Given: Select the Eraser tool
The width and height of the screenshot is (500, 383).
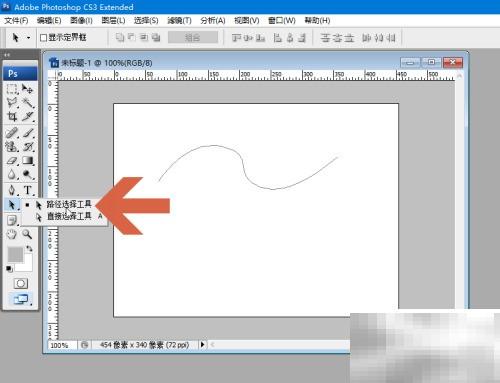Looking at the screenshot, I should [12, 161].
